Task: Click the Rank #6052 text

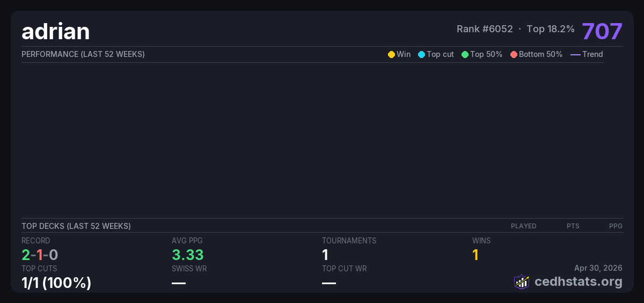Action: point(485,29)
